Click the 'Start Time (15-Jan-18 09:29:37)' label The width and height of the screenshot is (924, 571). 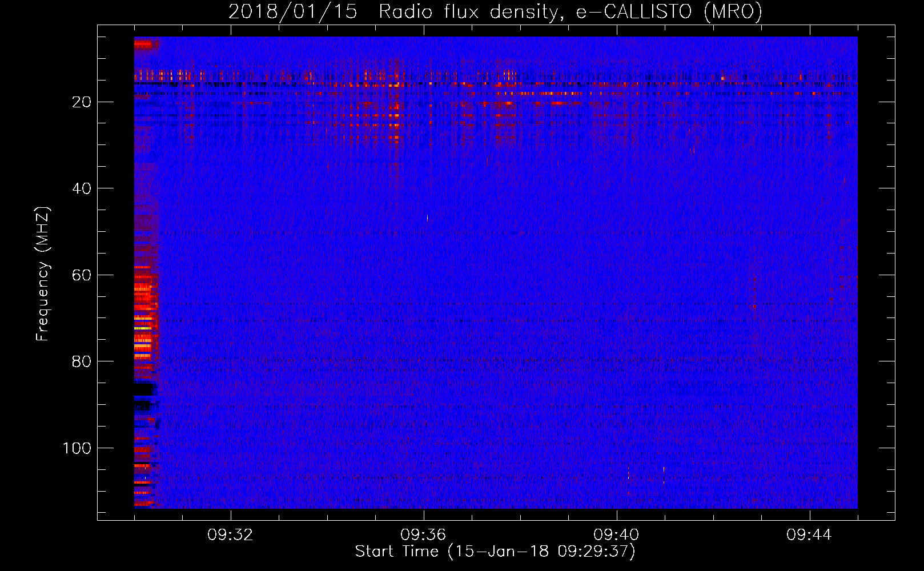(x=495, y=552)
